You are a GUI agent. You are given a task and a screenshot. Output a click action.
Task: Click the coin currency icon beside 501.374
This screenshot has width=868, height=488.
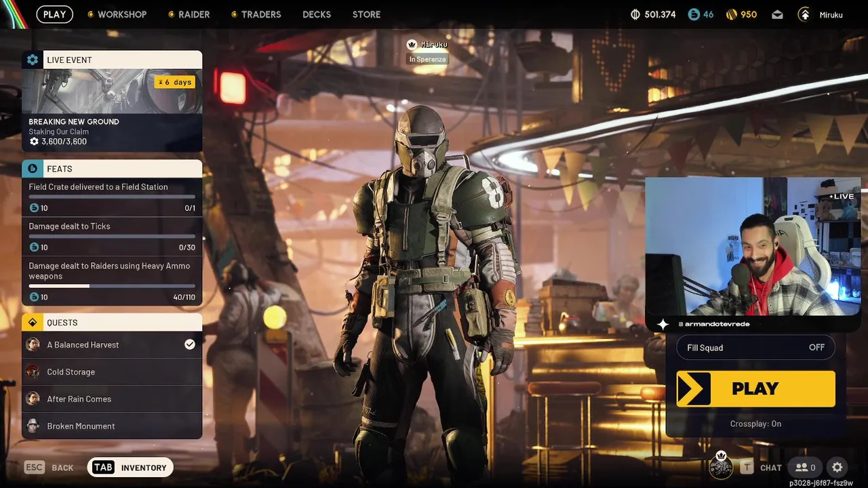pyautogui.click(x=635, y=14)
